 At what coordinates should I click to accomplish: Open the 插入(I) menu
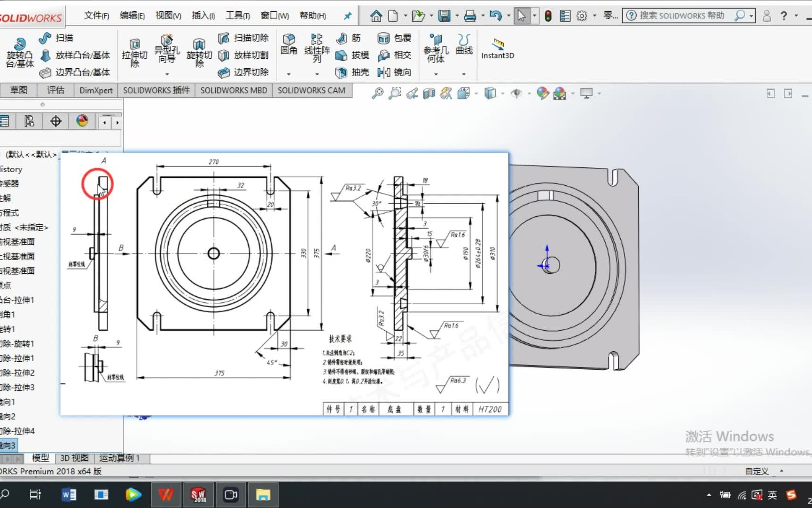pos(203,16)
